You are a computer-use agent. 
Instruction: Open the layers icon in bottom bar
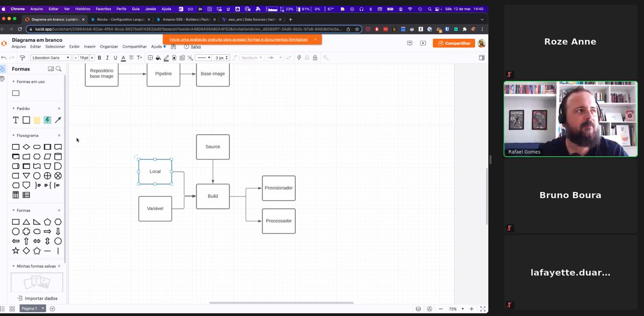[x=418, y=309]
